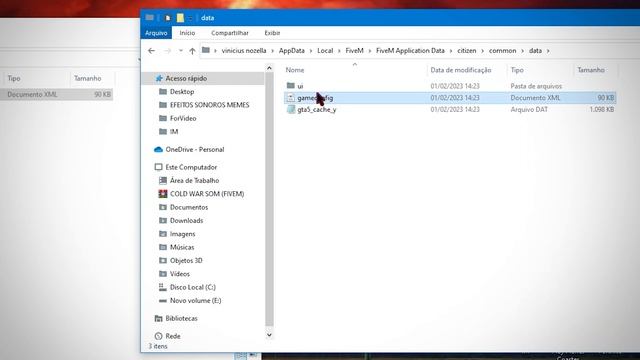
Task: Select the gameconfig XML file icon
Action: [x=291, y=98]
